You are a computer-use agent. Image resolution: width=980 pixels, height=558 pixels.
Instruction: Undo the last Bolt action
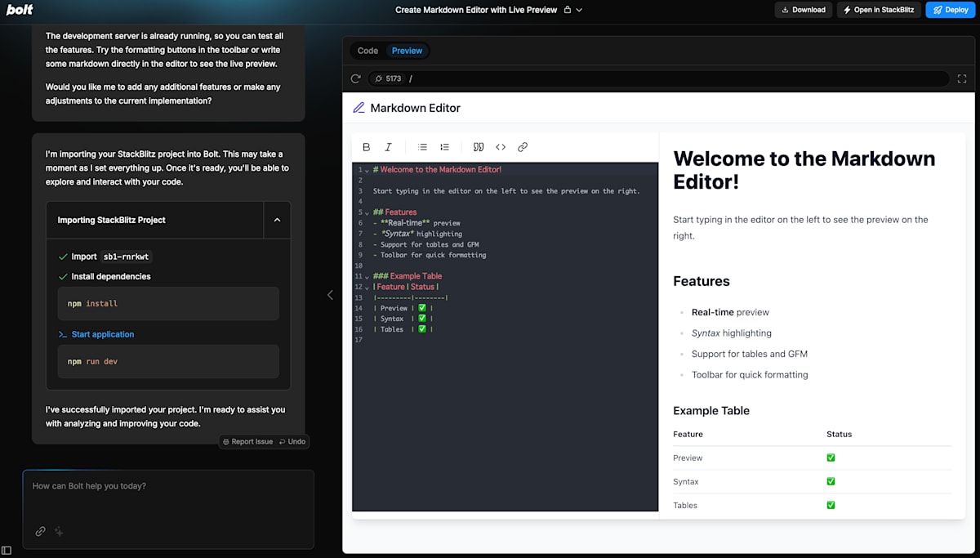pyautogui.click(x=292, y=441)
